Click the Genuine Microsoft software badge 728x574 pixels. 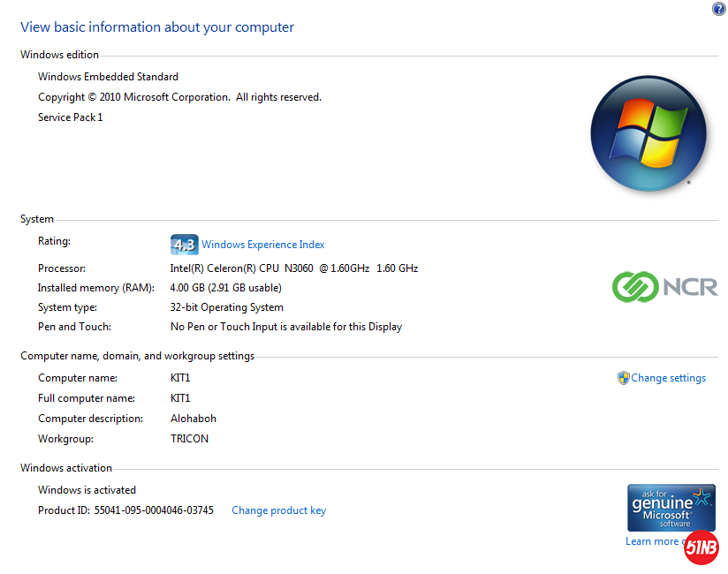[x=671, y=507]
